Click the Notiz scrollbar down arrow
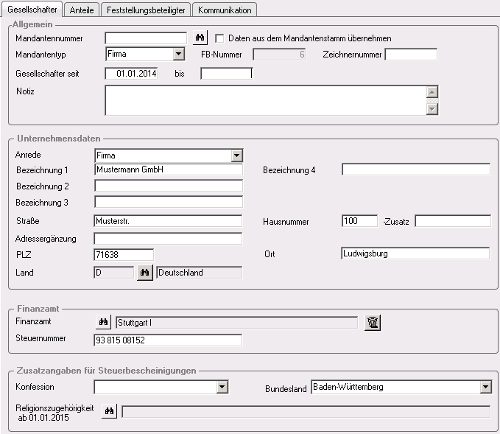The image size is (500, 434). pos(432,109)
